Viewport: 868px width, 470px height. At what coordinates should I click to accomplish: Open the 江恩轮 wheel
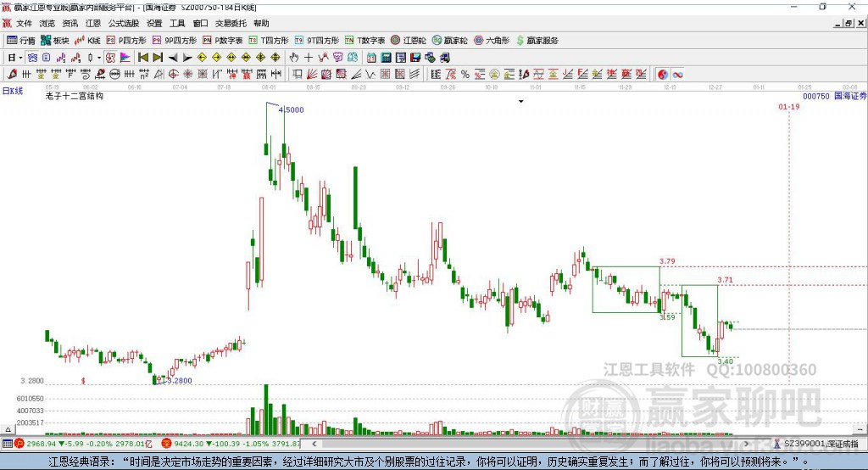(409, 41)
